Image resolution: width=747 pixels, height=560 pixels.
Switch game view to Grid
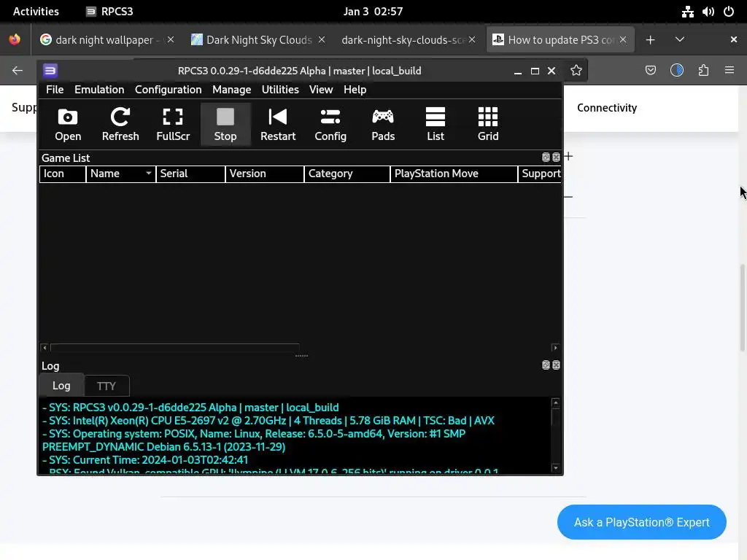488,124
